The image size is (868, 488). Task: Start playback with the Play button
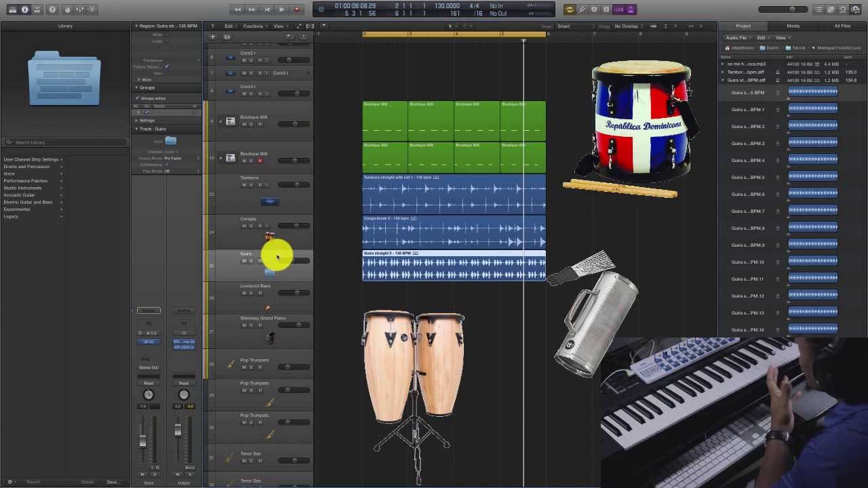coord(282,9)
